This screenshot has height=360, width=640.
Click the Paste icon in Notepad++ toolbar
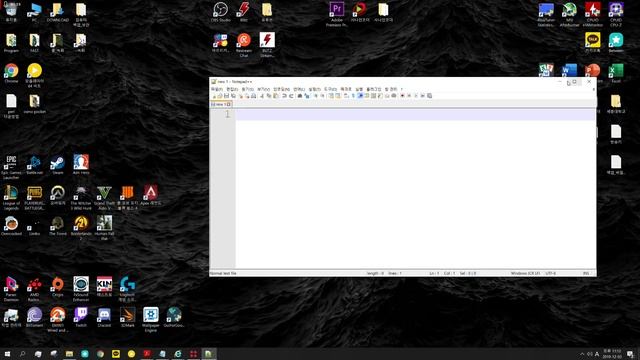pyautogui.click(x=276, y=96)
